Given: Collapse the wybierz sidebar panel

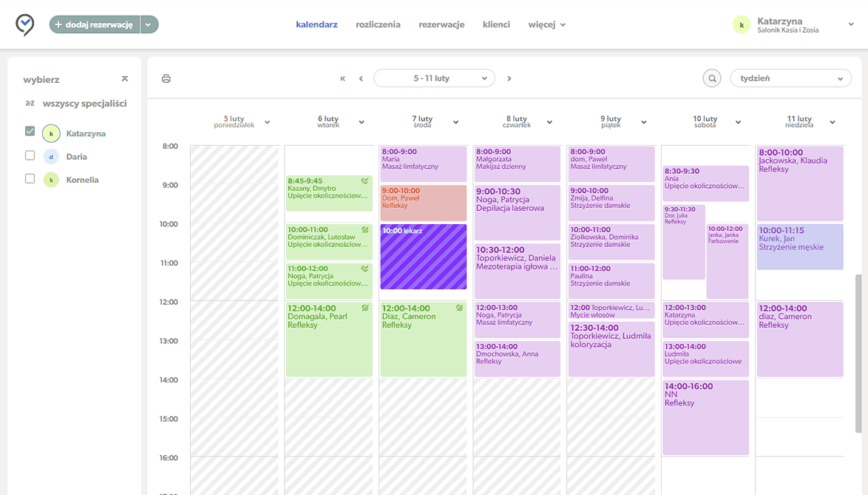Looking at the screenshot, I should point(125,79).
